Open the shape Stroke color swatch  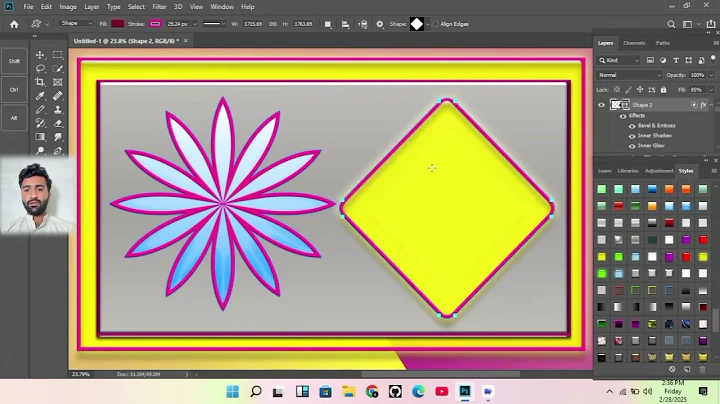[x=155, y=24]
